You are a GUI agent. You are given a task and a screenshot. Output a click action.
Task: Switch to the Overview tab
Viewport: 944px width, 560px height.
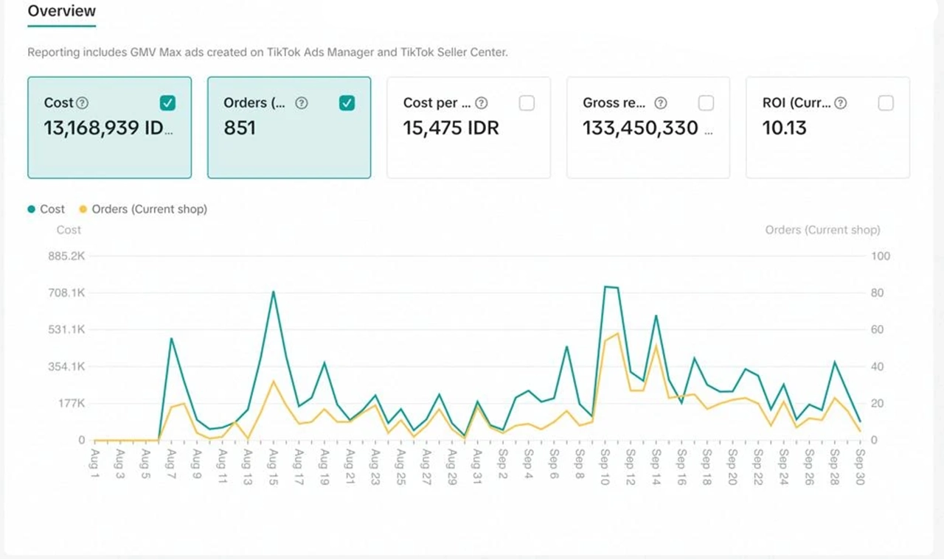62,11
